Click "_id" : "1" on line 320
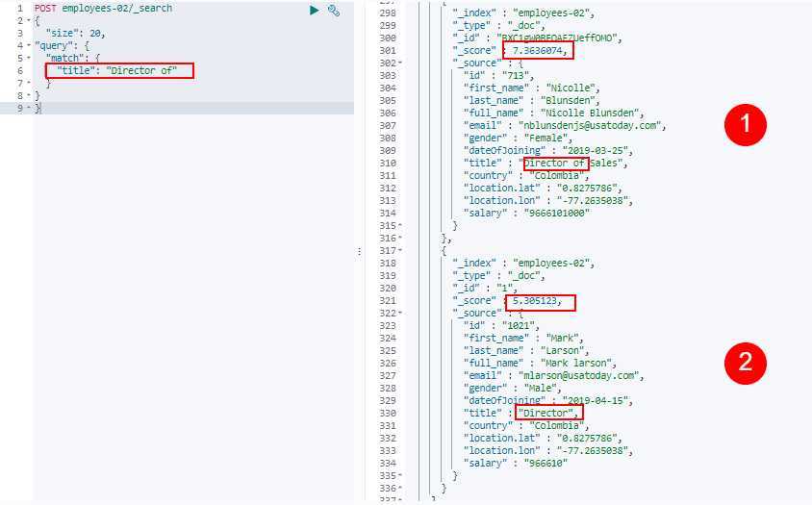 (482, 288)
